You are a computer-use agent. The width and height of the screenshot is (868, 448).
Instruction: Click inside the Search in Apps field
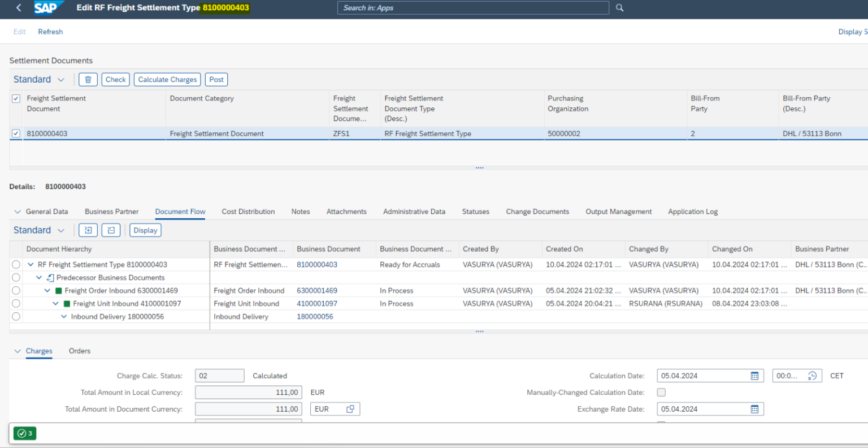474,8
